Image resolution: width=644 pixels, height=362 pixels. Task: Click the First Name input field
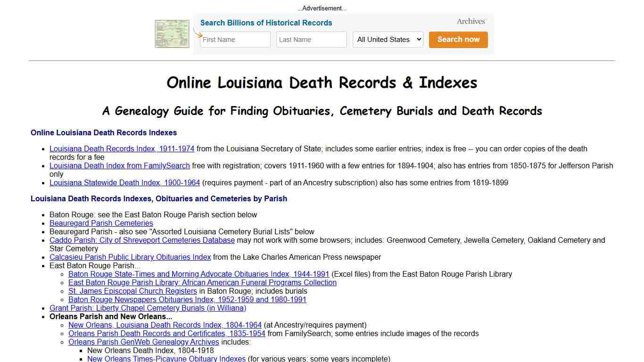pyautogui.click(x=235, y=40)
